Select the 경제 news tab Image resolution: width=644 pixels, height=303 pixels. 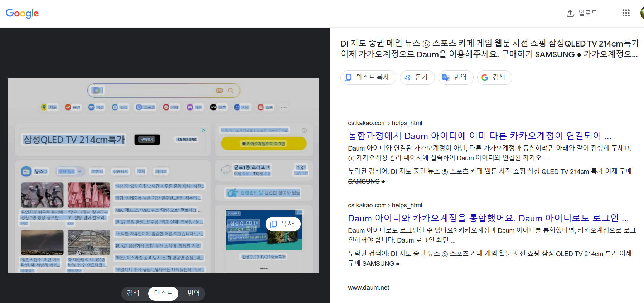coord(142,171)
